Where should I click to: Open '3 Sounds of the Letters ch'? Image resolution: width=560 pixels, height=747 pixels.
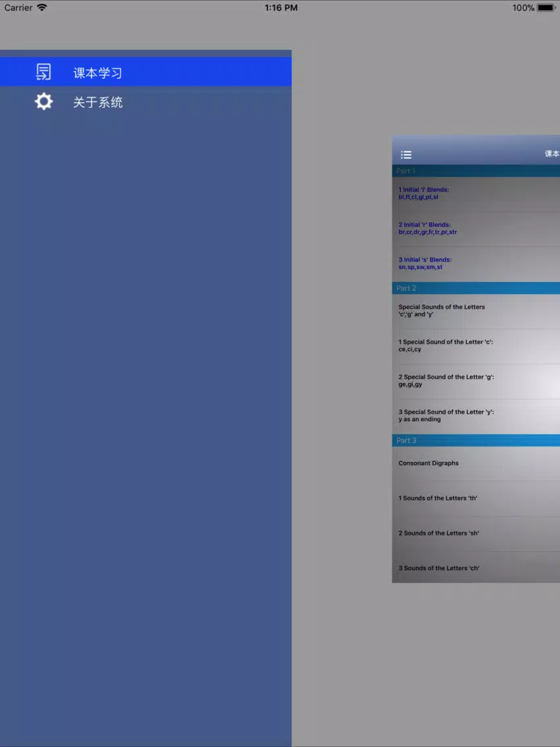point(476,567)
